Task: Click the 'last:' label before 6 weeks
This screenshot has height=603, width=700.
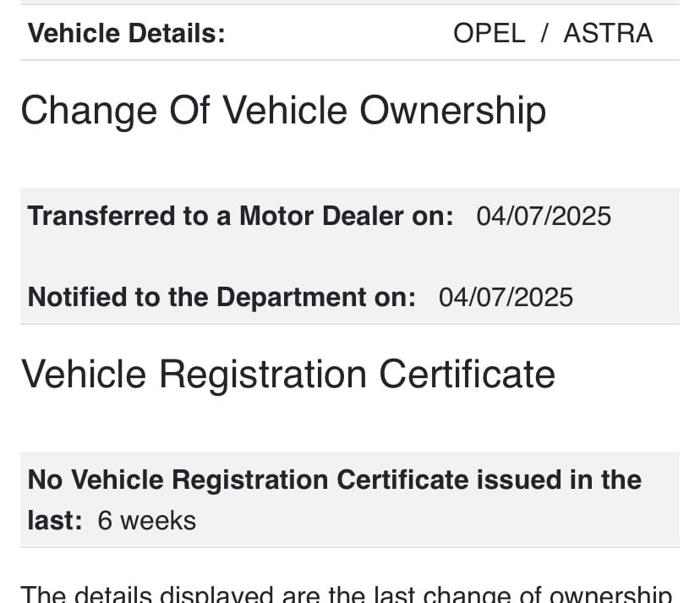Action: 55,521
